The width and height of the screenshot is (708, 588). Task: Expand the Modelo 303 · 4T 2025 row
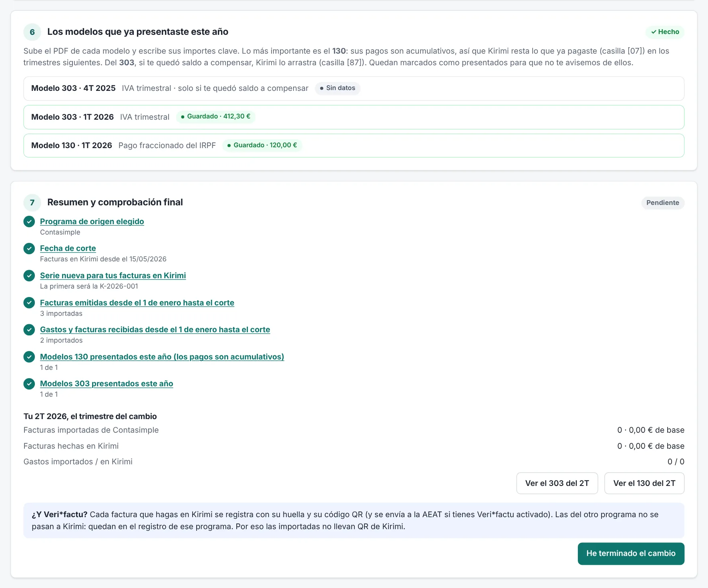354,88
